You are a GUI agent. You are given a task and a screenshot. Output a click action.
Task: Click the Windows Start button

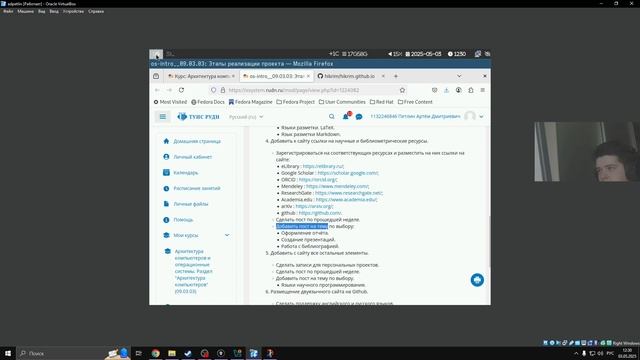point(8,353)
